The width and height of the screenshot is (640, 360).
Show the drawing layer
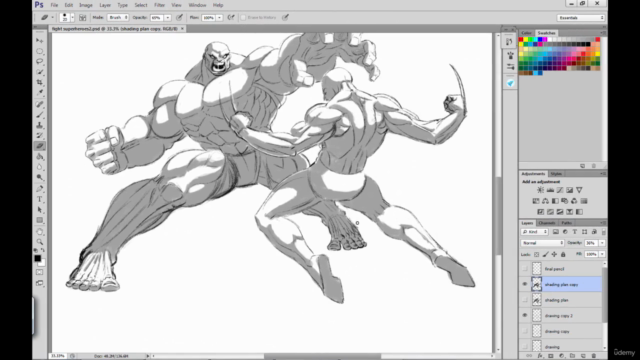(x=525, y=346)
